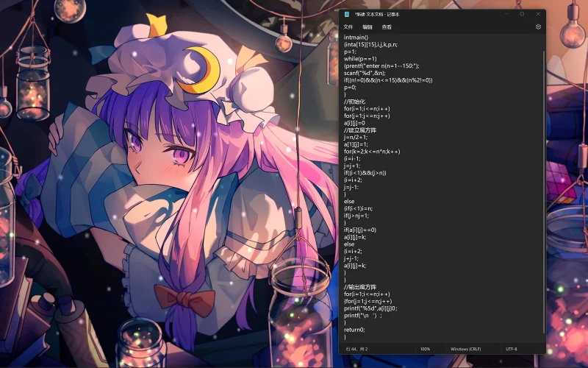Image resolution: width=588 pixels, height=368 pixels.
Task: Click the line {if(i<1)i=n;
Action: coord(358,208)
